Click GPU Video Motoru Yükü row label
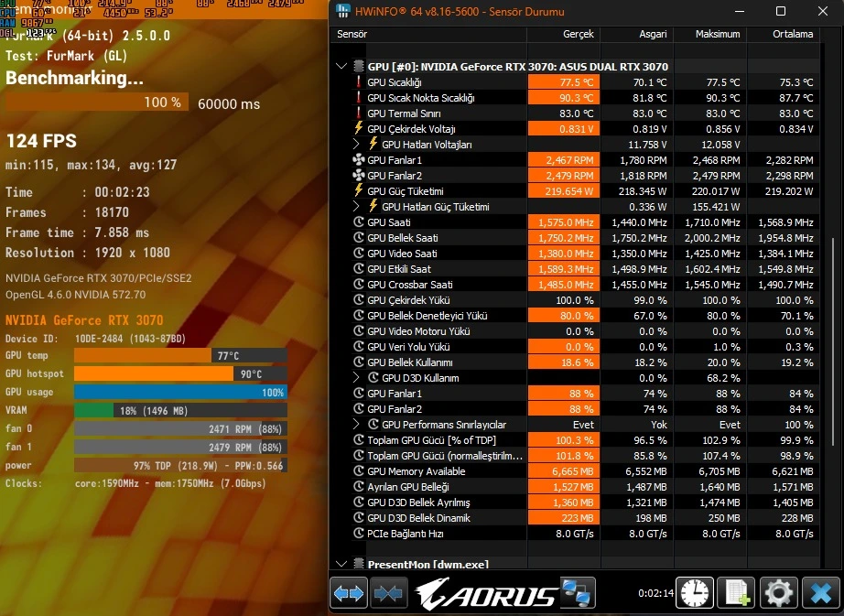The width and height of the screenshot is (844, 616). (x=418, y=330)
